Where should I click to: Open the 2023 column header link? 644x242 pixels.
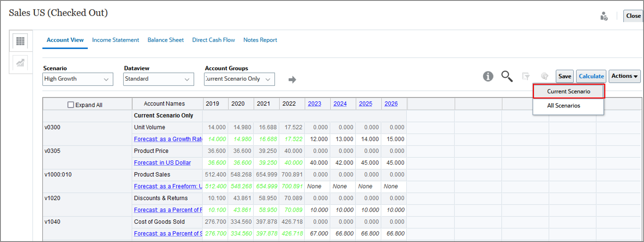(314, 104)
